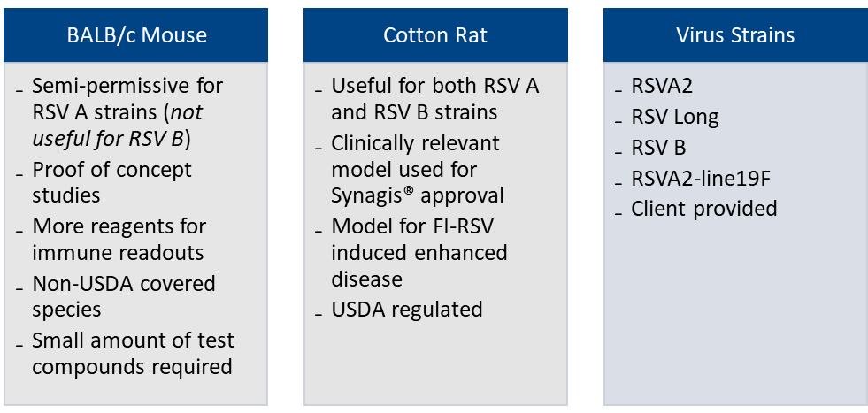The image size is (868, 413).
Task: Select the RSVA2 list item
Action: tap(662, 86)
